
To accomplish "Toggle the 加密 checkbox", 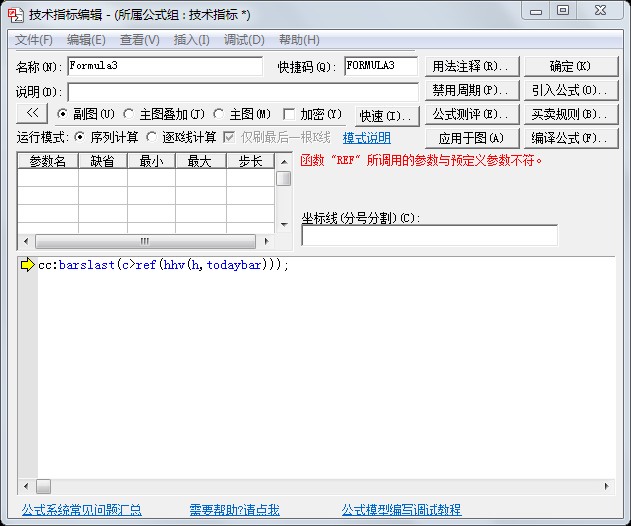I will 289,114.
